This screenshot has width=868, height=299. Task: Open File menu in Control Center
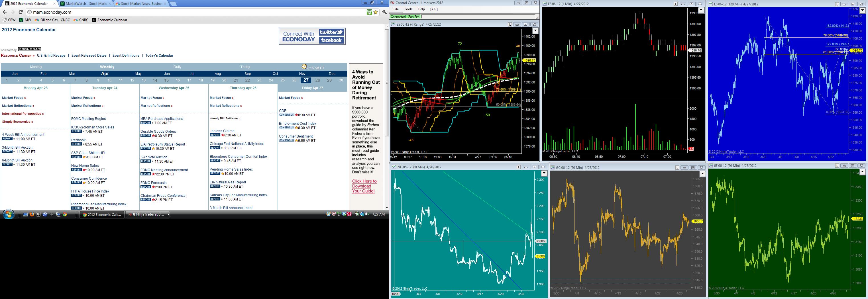[396, 9]
